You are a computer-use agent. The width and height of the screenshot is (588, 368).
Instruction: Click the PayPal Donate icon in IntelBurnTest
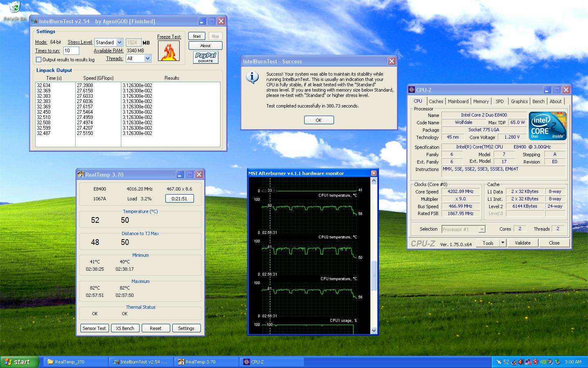pyautogui.click(x=205, y=57)
